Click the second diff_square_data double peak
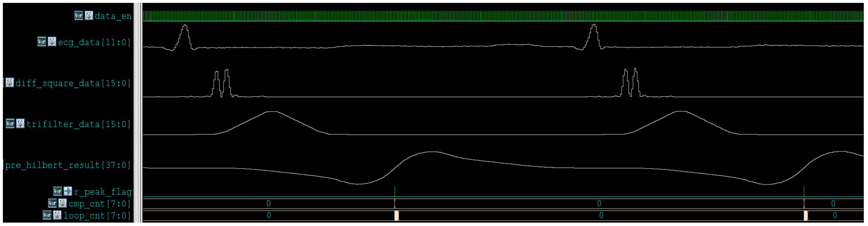 (631, 83)
